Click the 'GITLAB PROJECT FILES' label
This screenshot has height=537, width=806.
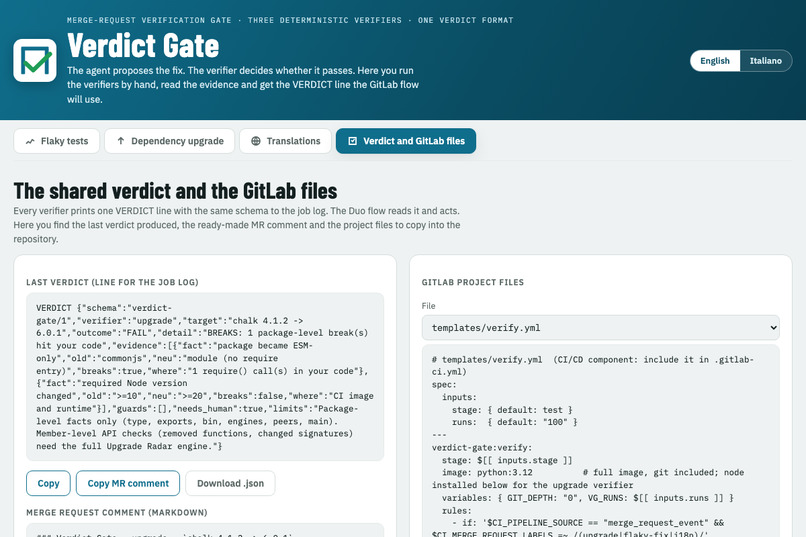(x=473, y=282)
